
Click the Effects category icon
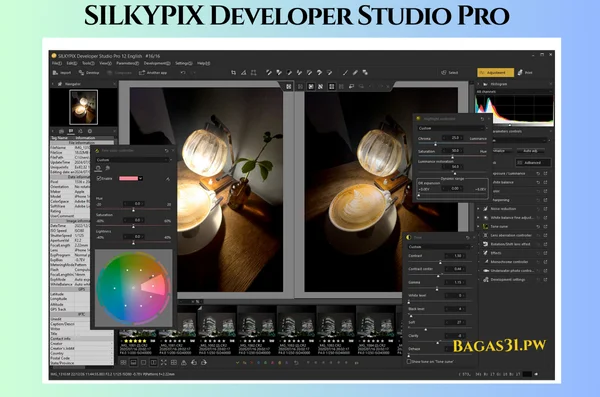click(486, 253)
